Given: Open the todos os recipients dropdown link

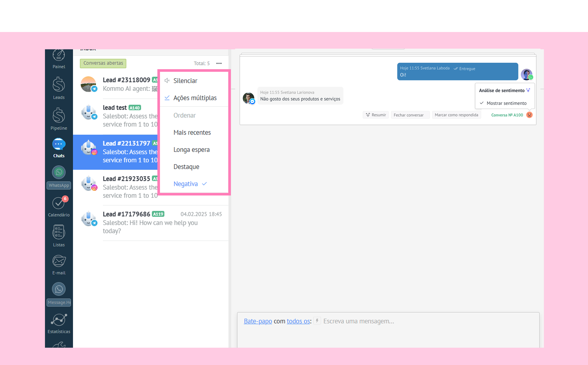Looking at the screenshot, I should [298, 321].
